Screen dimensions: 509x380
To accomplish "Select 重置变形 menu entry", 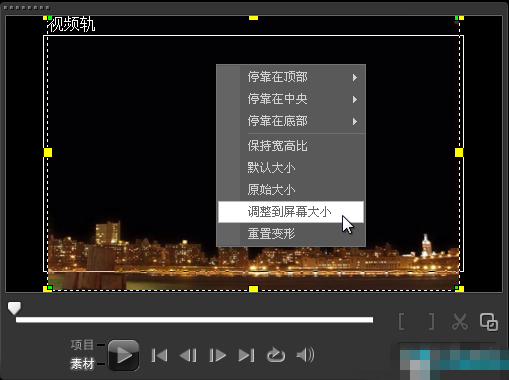I will click(x=291, y=234).
